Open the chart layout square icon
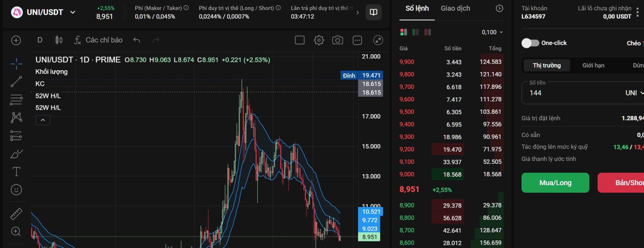644x248 pixels. (x=299, y=40)
